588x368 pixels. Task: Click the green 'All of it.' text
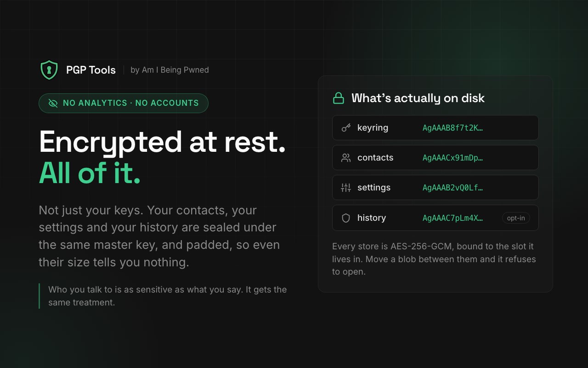coord(90,173)
